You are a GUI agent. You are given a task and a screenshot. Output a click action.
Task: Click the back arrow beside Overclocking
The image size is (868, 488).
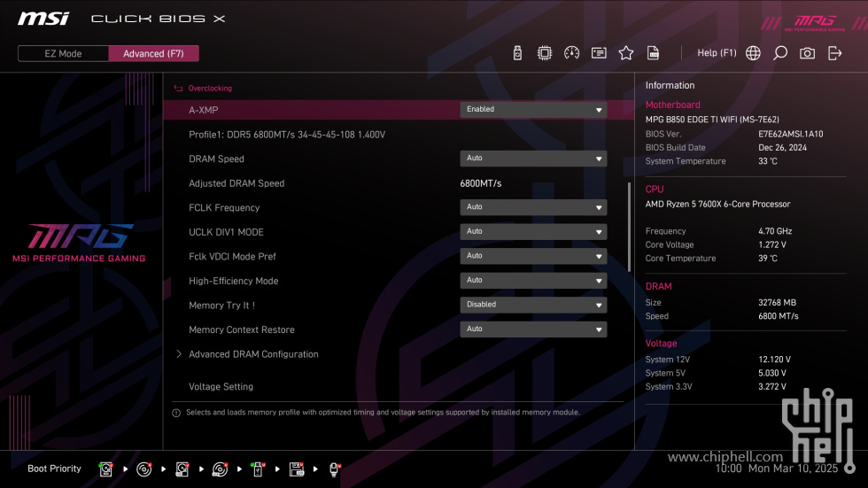tap(178, 89)
